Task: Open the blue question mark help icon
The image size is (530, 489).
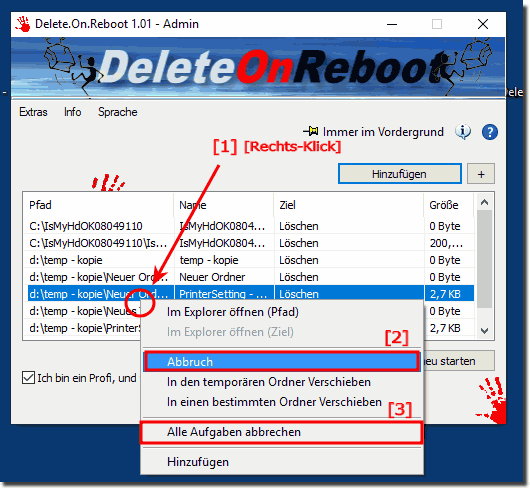Action: pos(489,132)
